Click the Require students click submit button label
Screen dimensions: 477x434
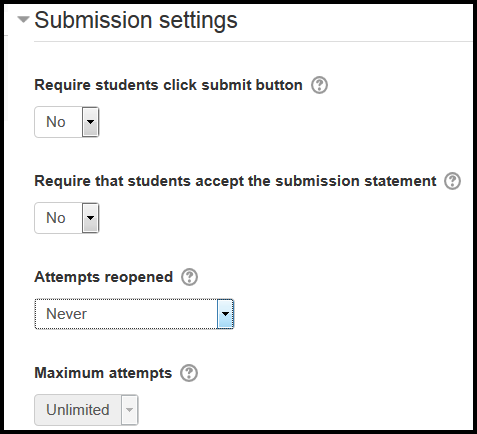(x=168, y=85)
